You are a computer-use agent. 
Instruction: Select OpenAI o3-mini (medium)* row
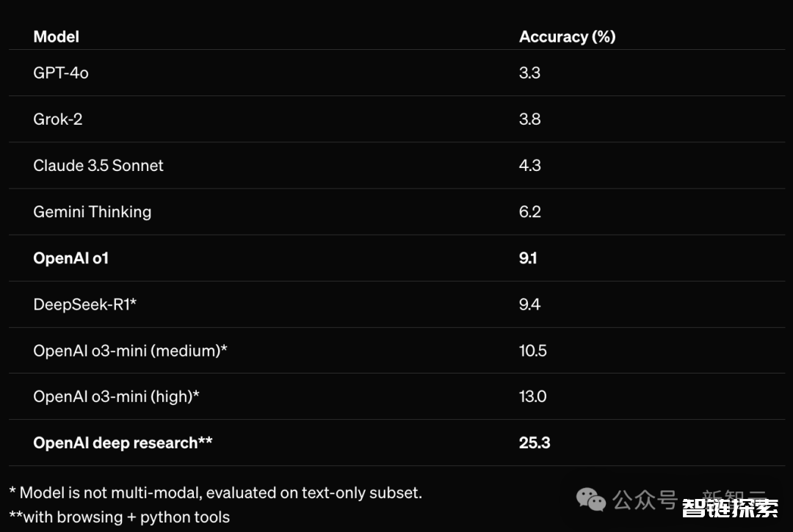pyautogui.click(x=397, y=351)
